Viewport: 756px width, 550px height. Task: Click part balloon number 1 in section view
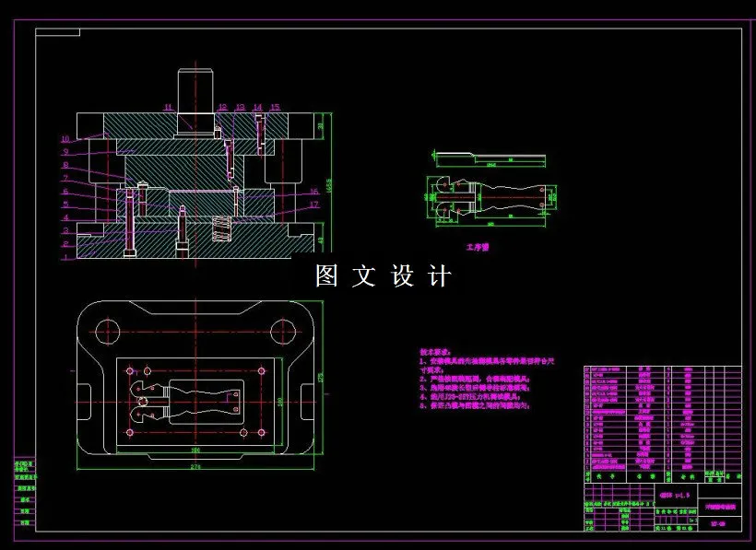click(x=65, y=257)
